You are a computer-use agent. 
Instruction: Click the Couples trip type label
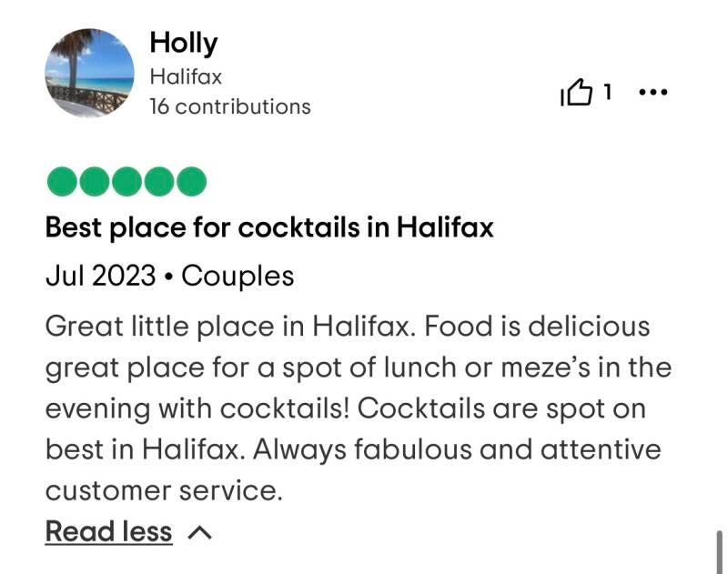click(x=238, y=276)
